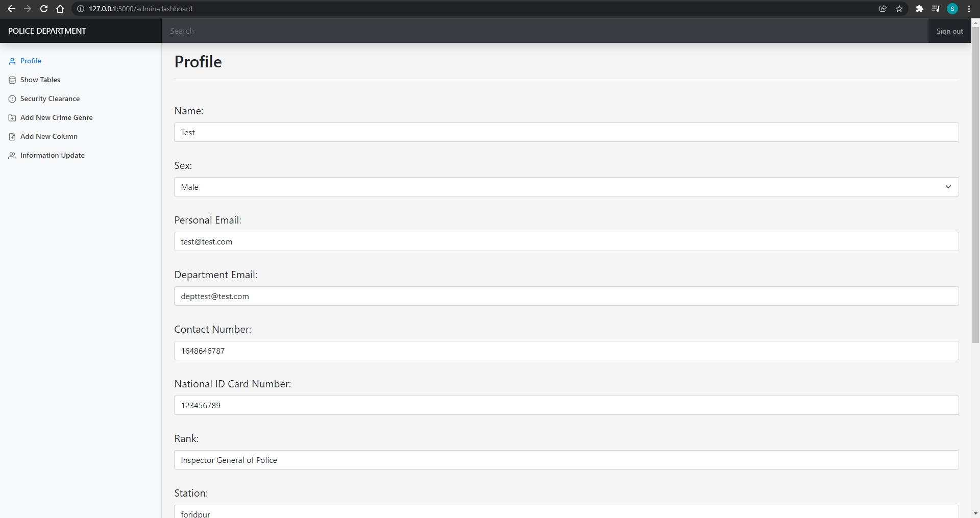The image size is (980, 518).
Task: Click the scrollbar up arrow
Action: (975, 22)
